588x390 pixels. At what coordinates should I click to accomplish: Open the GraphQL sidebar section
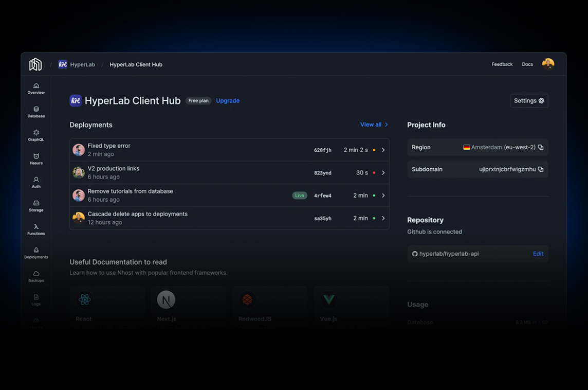(36, 135)
